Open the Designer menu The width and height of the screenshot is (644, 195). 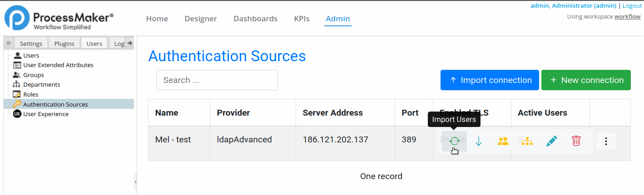201,19
